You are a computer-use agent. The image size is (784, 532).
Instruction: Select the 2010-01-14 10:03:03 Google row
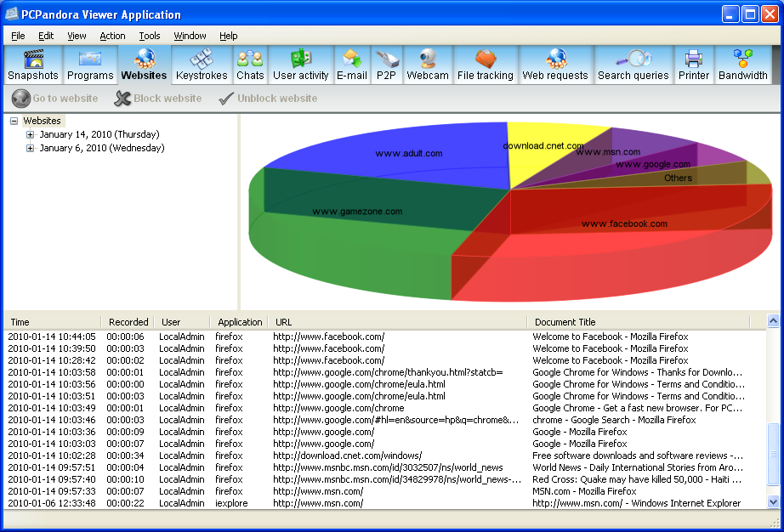click(x=385, y=444)
